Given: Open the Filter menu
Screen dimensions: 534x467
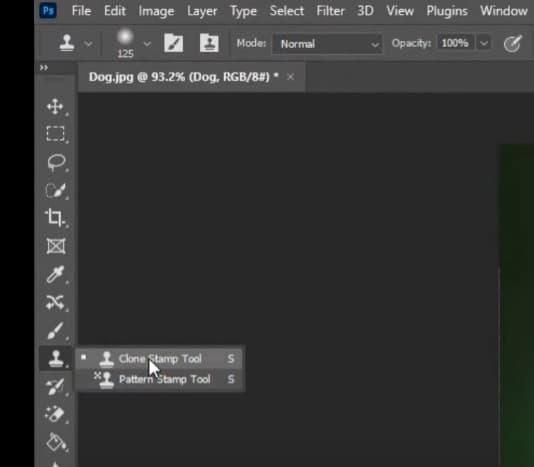Looking at the screenshot, I should [x=330, y=11].
